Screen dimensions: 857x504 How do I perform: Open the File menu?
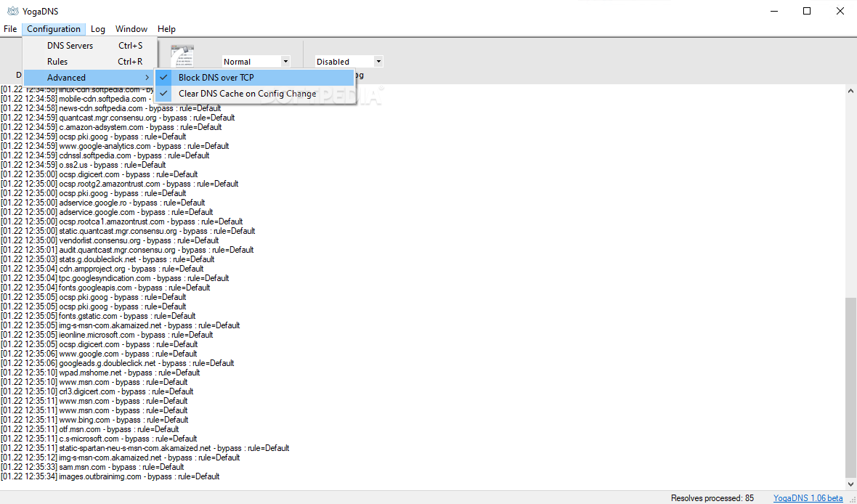point(10,29)
